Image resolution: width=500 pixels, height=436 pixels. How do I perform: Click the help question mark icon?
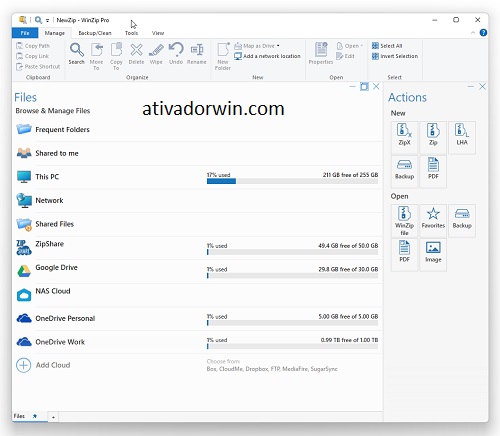point(483,33)
